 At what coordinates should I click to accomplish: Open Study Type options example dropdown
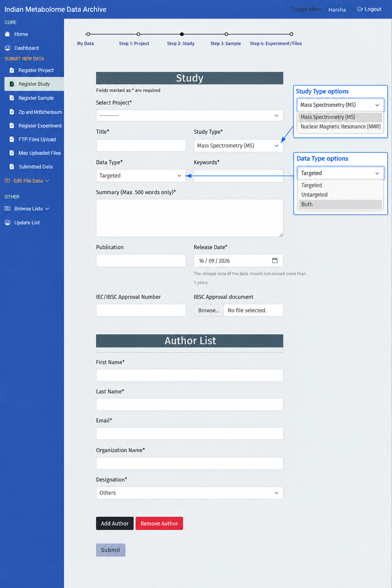pyautogui.click(x=340, y=105)
